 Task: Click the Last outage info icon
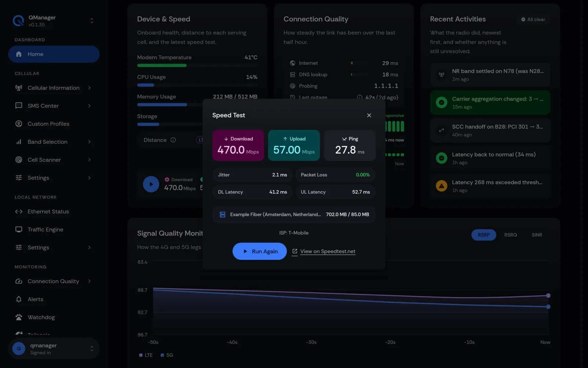pyautogui.click(x=359, y=98)
